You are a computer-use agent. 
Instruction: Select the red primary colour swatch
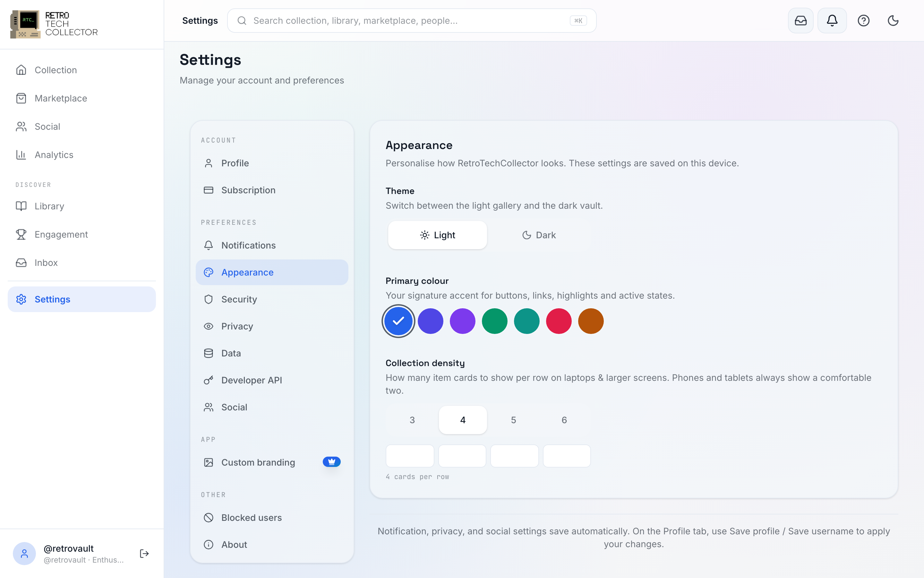[x=559, y=321]
